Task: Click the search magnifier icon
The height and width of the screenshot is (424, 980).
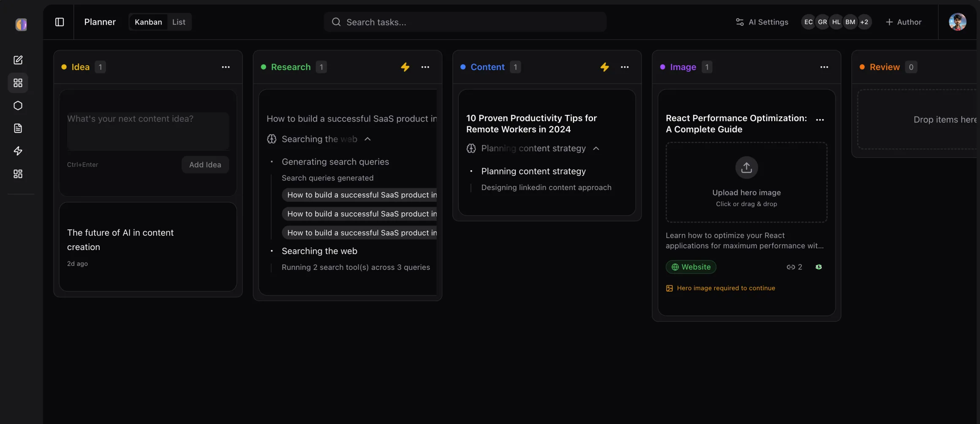Action: point(336,22)
